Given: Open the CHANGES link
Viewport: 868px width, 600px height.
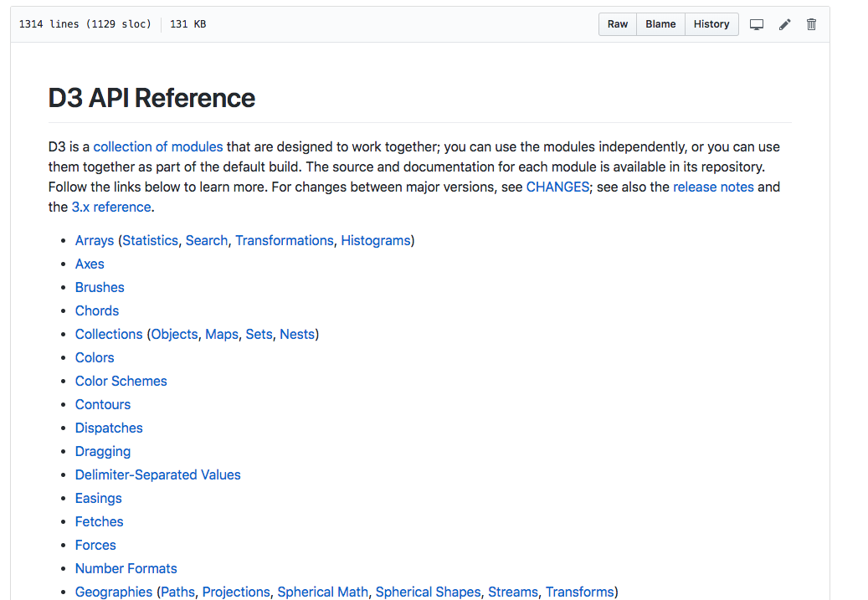Looking at the screenshot, I should point(557,187).
